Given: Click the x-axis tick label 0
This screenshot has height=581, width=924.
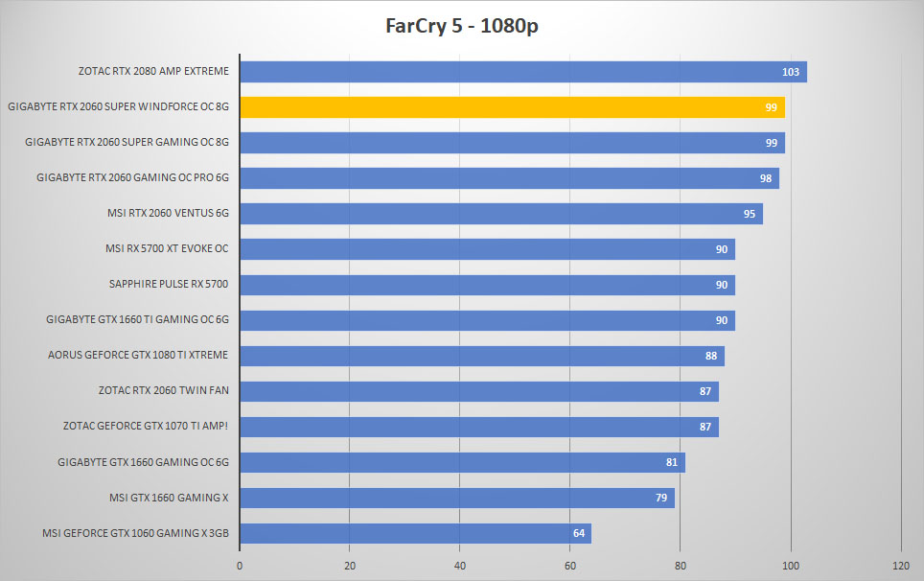Looking at the screenshot, I should pyautogui.click(x=240, y=566).
